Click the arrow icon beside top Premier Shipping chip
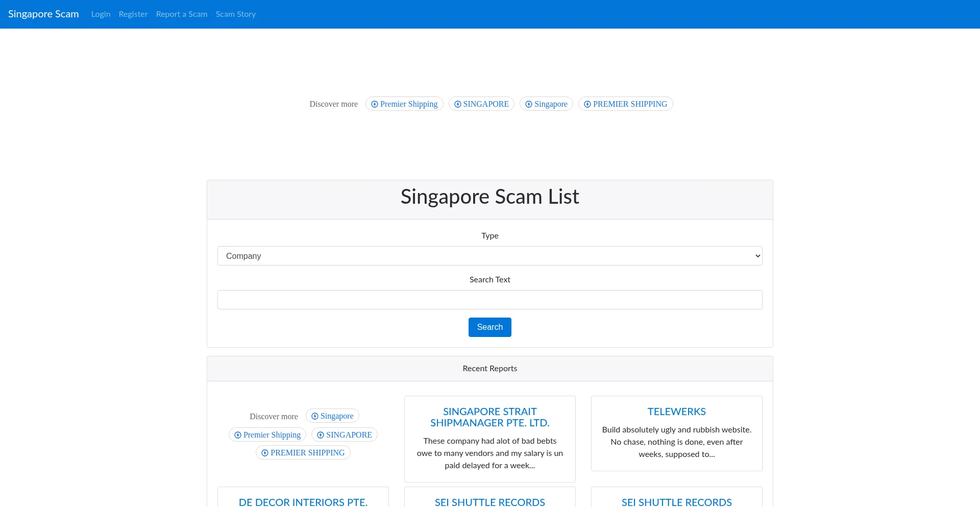Image resolution: width=980 pixels, height=507 pixels. tap(375, 104)
